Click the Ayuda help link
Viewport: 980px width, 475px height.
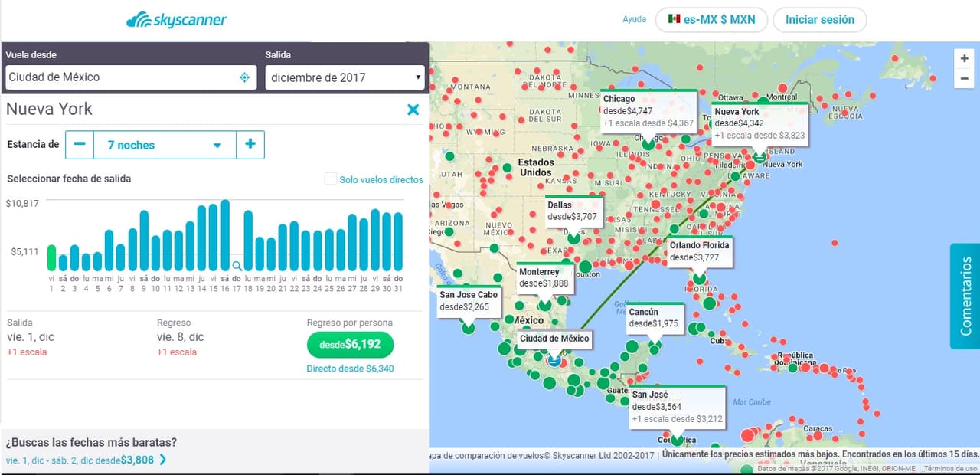(x=634, y=20)
